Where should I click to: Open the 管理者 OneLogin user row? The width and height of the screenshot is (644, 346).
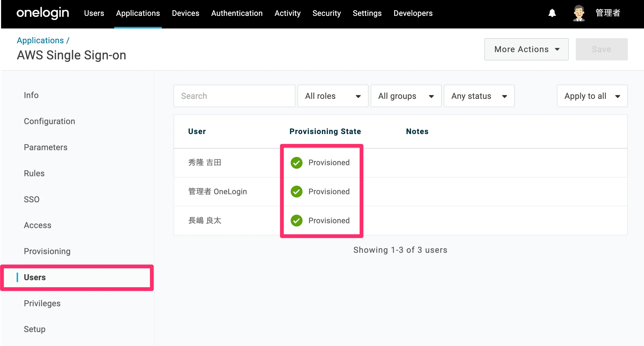click(217, 192)
